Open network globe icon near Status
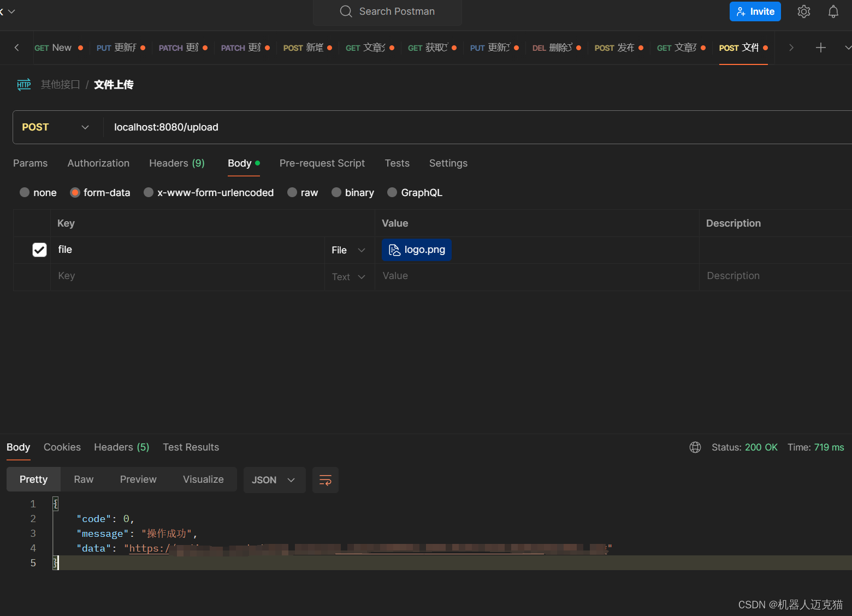 pyautogui.click(x=695, y=447)
